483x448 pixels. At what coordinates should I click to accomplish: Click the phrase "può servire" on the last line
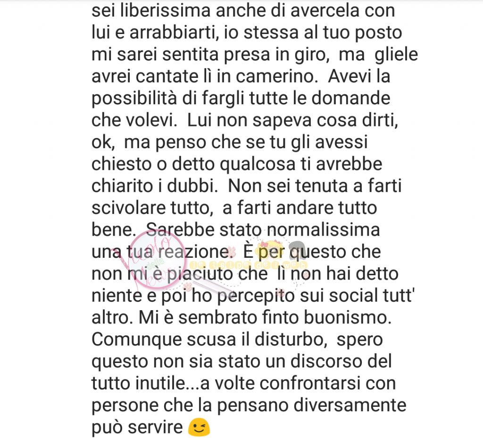137,428
